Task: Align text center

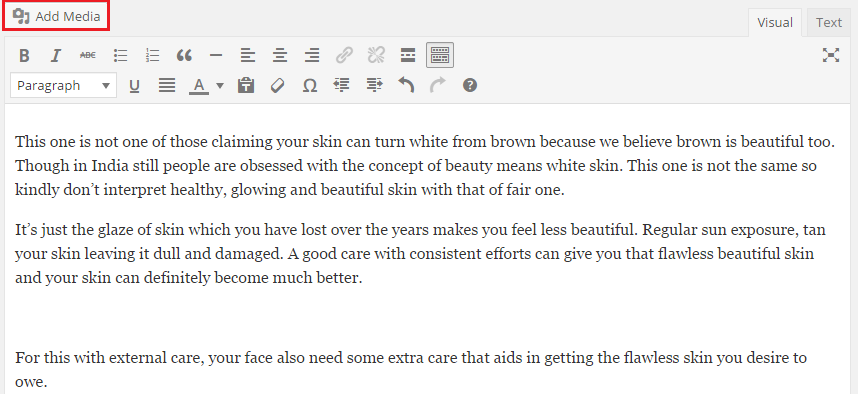Action: coord(280,55)
